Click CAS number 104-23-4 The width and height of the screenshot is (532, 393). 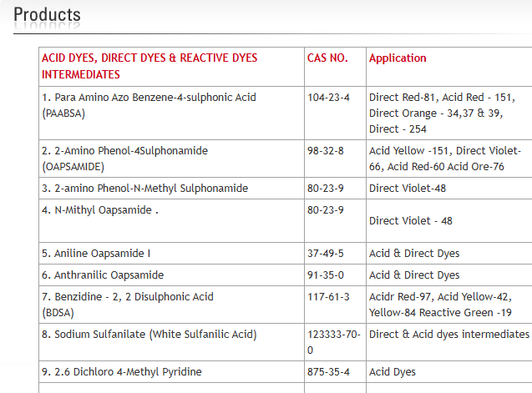click(x=328, y=98)
